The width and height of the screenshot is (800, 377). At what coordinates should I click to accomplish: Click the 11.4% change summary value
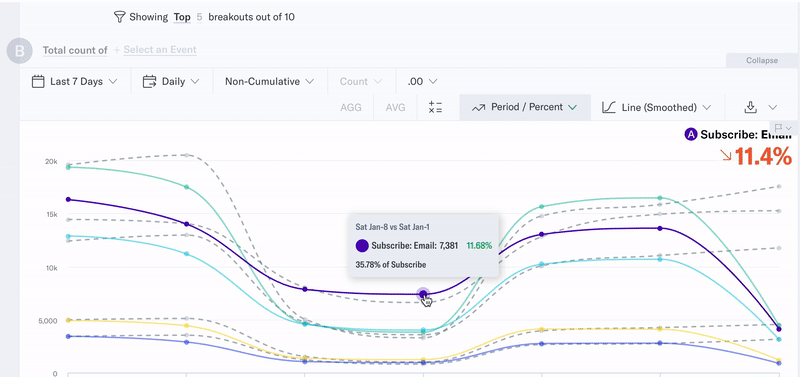(763, 158)
